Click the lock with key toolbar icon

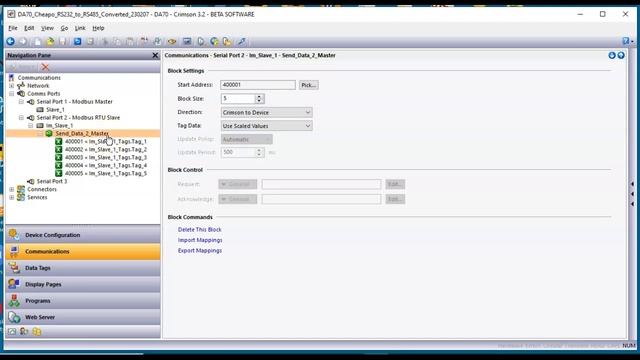(227, 41)
